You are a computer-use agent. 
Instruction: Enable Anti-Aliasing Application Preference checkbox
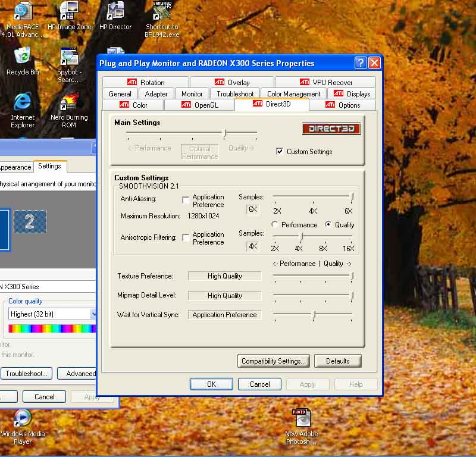pyautogui.click(x=186, y=201)
